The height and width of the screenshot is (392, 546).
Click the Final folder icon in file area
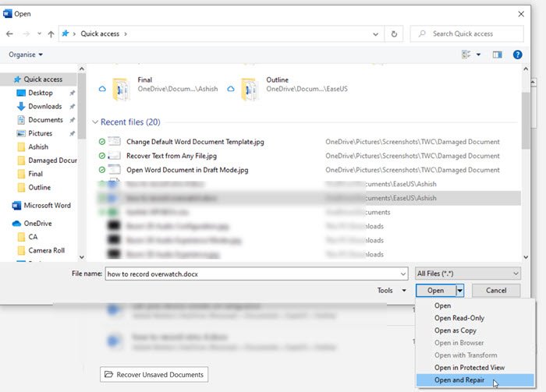[121, 89]
